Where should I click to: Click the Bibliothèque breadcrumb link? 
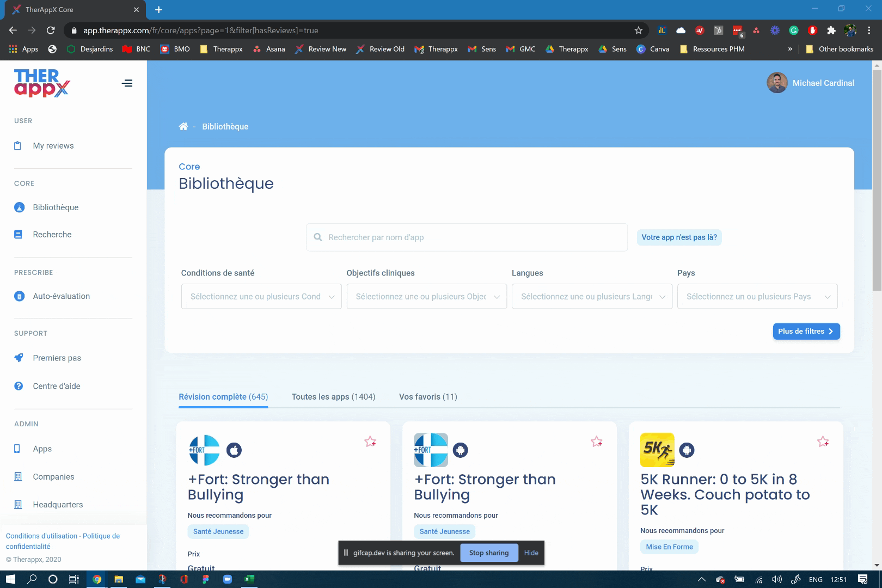(x=225, y=126)
